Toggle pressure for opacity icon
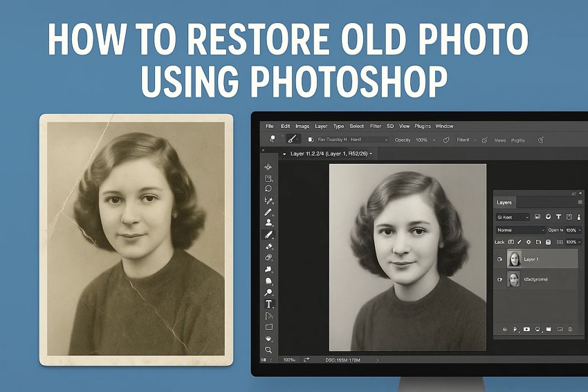Viewport: 588px width, 392px height. [x=446, y=140]
